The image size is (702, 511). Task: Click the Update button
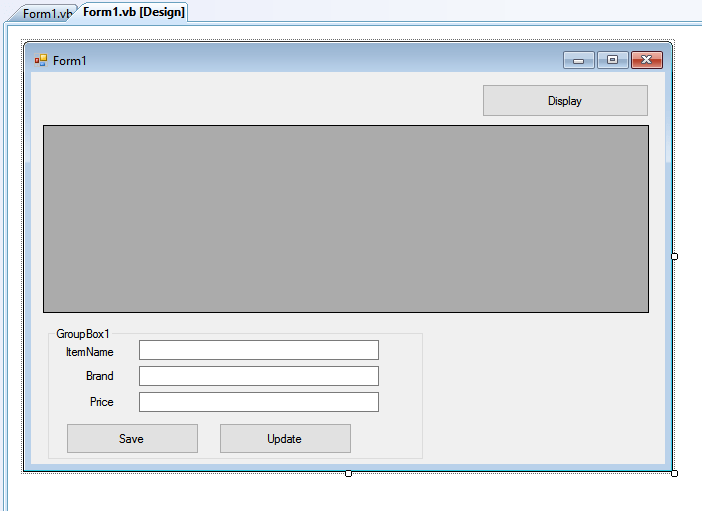pos(285,438)
